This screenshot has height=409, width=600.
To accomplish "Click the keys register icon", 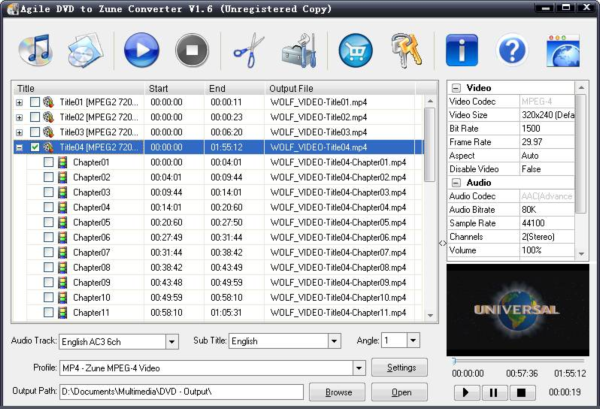I will click(402, 50).
